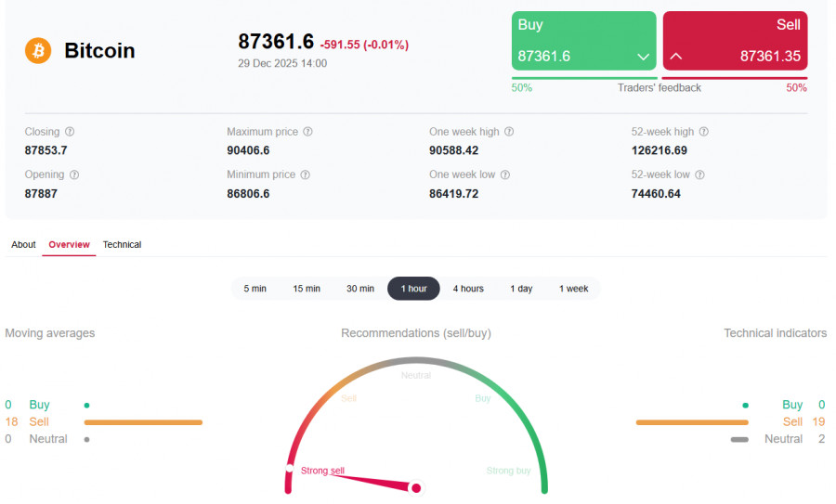Click the Strong buy gauge label

click(x=509, y=471)
